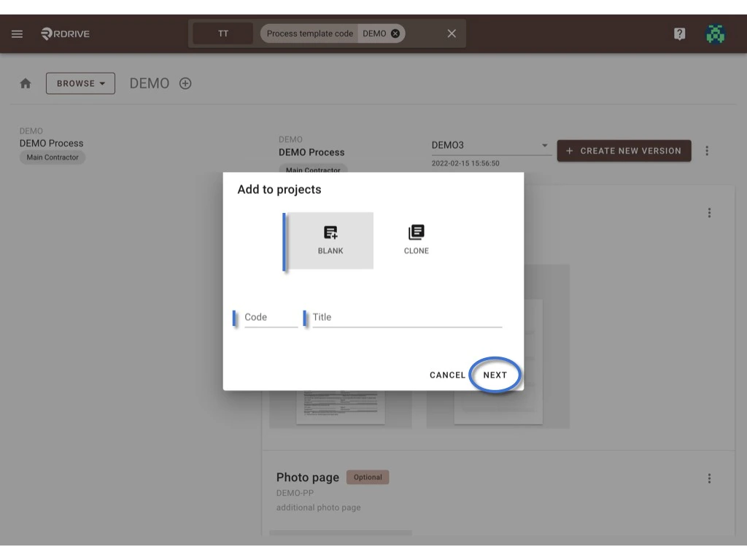Click the user avatar in the top bar
747x560 pixels.
pyautogui.click(x=716, y=33)
